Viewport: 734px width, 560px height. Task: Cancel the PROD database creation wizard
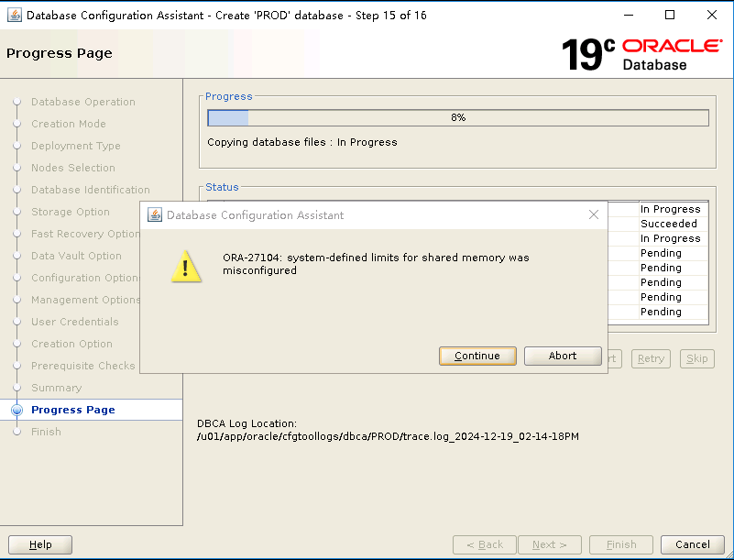pos(693,544)
